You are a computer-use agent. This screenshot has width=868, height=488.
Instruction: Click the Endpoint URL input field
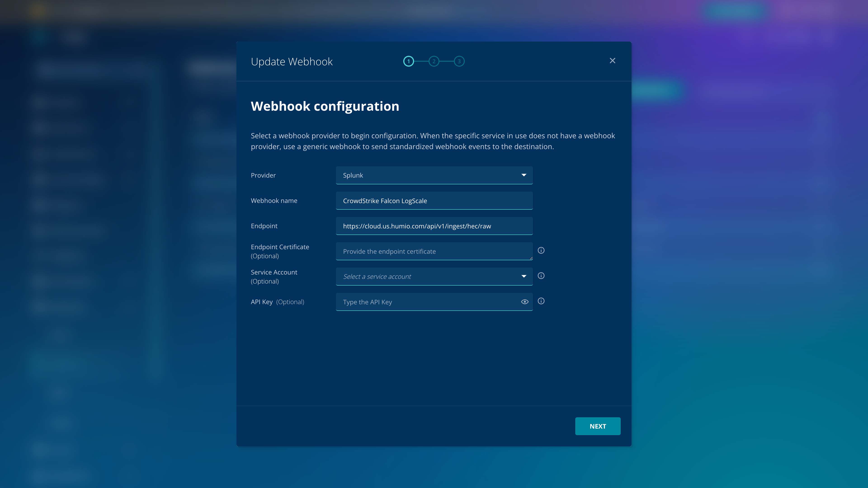(434, 226)
